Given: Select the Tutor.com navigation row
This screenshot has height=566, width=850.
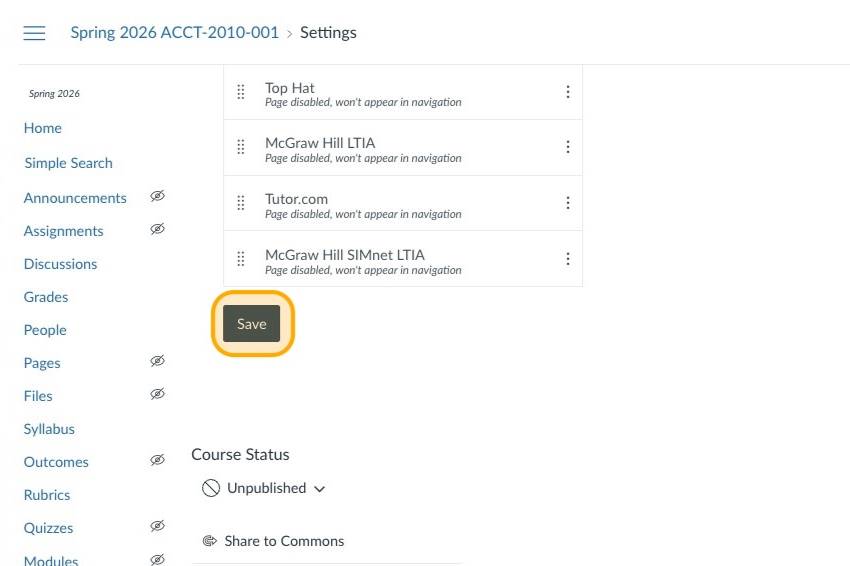Looking at the screenshot, I should tap(400, 203).
